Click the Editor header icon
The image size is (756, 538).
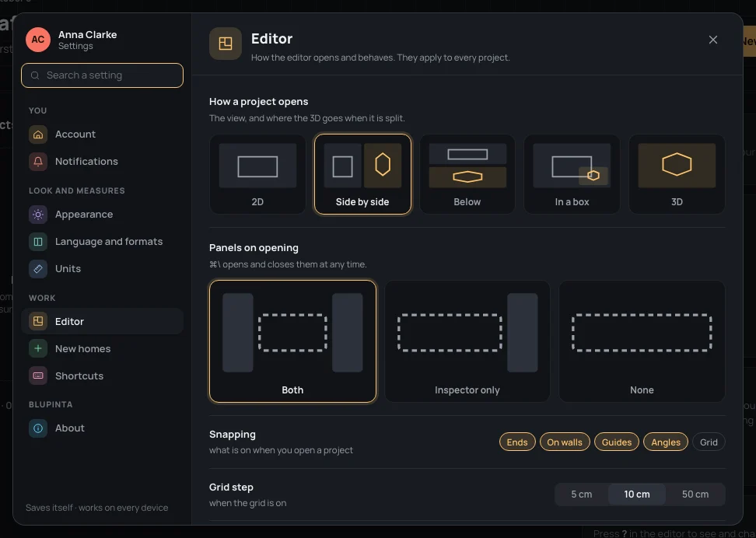point(225,44)
